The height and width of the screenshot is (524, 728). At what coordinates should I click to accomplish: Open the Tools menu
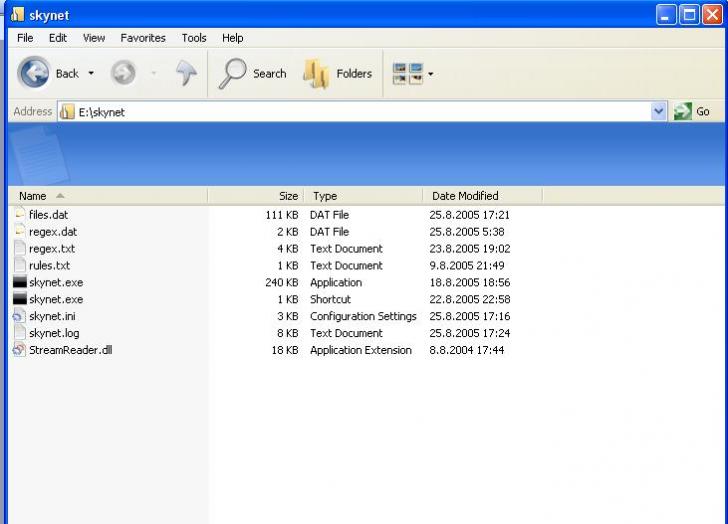(x=194, y=38)
